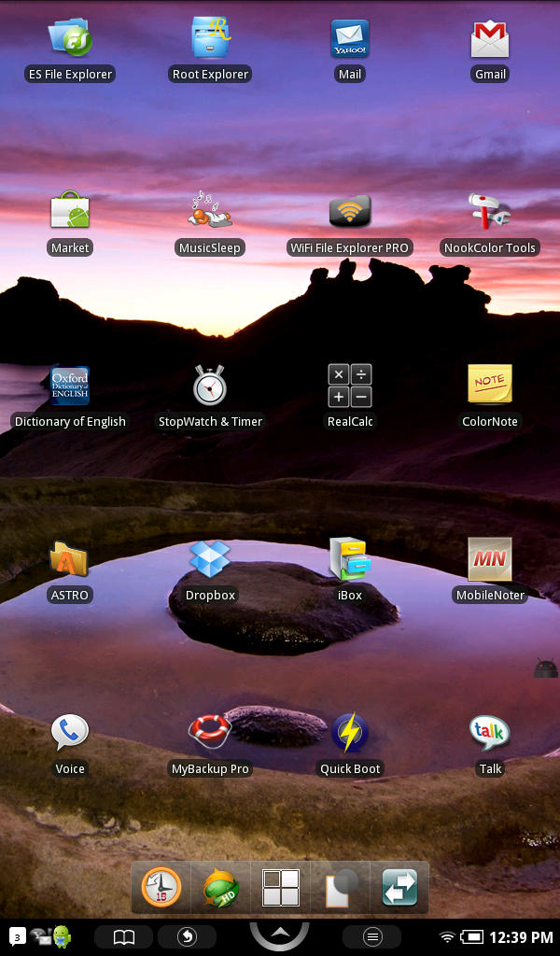Tap the open-book button in bottom bar

124,936
